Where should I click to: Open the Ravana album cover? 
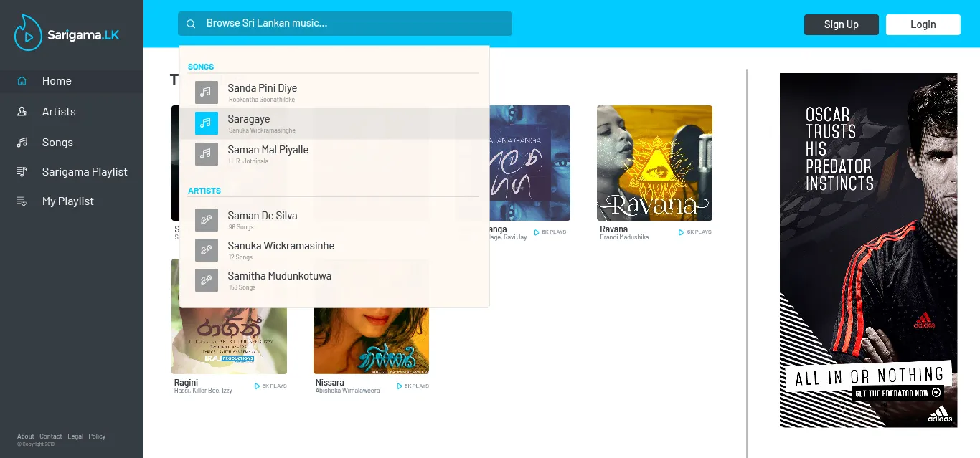(x=654, y=163)
